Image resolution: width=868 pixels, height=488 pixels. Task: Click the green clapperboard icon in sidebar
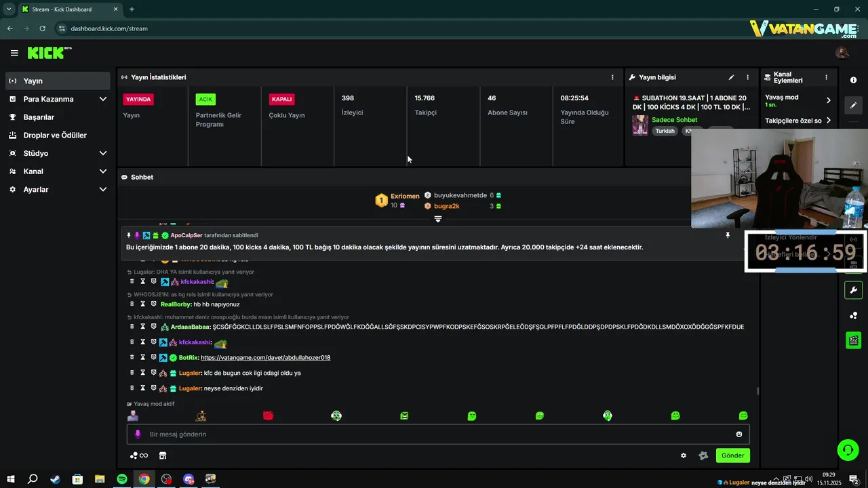click(x=853, y=340)
